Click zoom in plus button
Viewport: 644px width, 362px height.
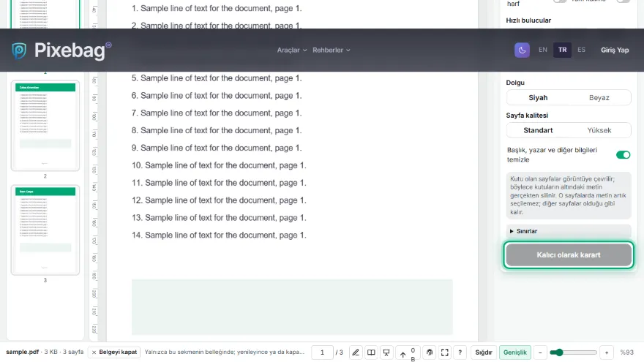[606, 352]
